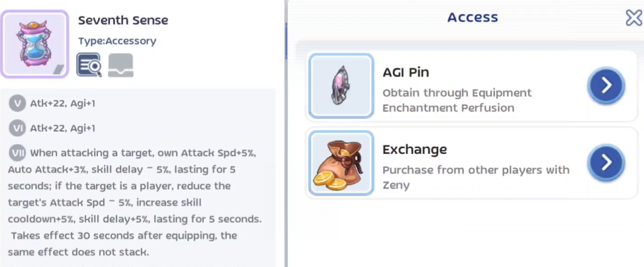
Task: Close the Access panel
Action: click(633, 18)
